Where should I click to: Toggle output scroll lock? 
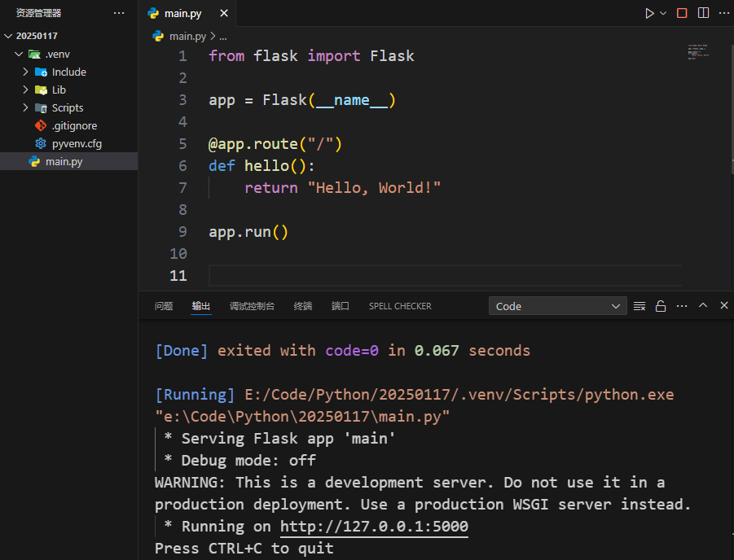661,306
